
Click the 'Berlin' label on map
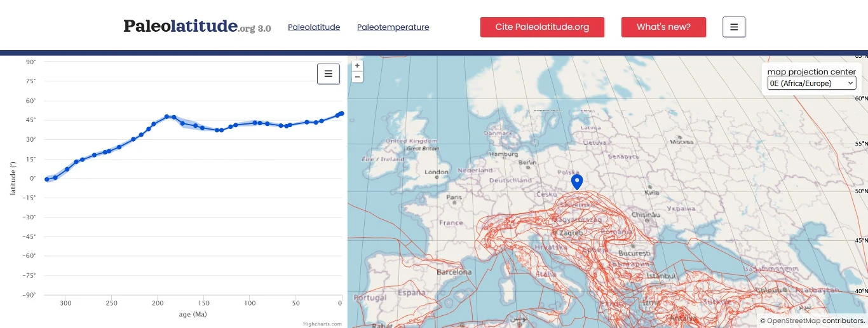(x=528, y=163)
